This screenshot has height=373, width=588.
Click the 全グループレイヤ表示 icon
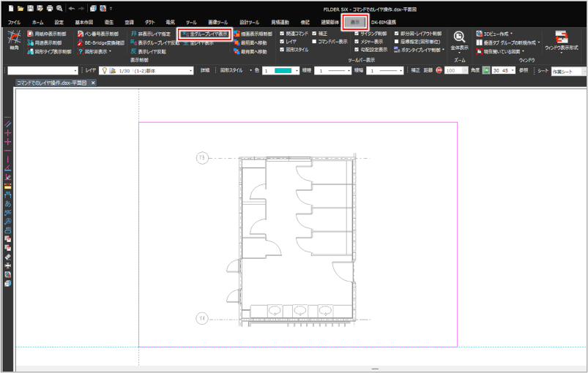[x=185, y=34]
